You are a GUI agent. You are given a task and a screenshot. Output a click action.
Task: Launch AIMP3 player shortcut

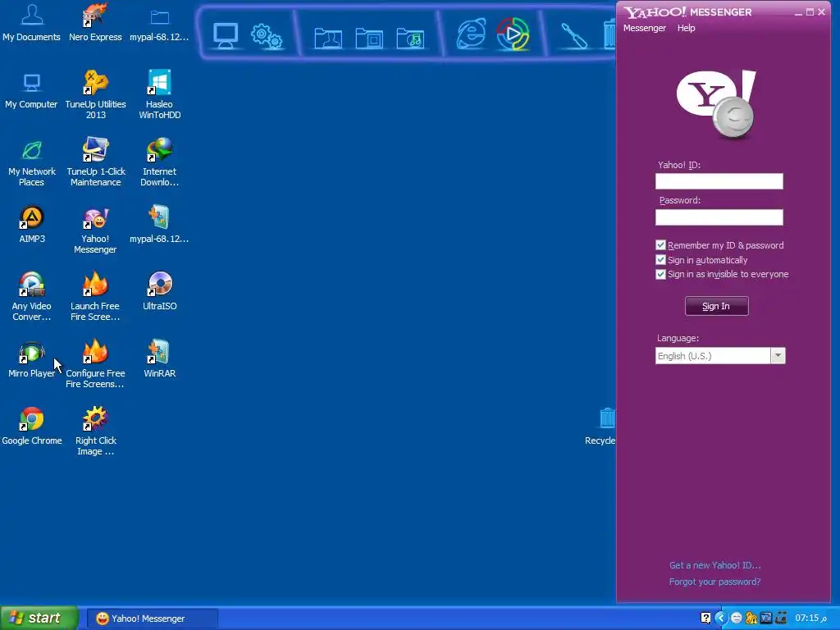click(x=32, y=225)
